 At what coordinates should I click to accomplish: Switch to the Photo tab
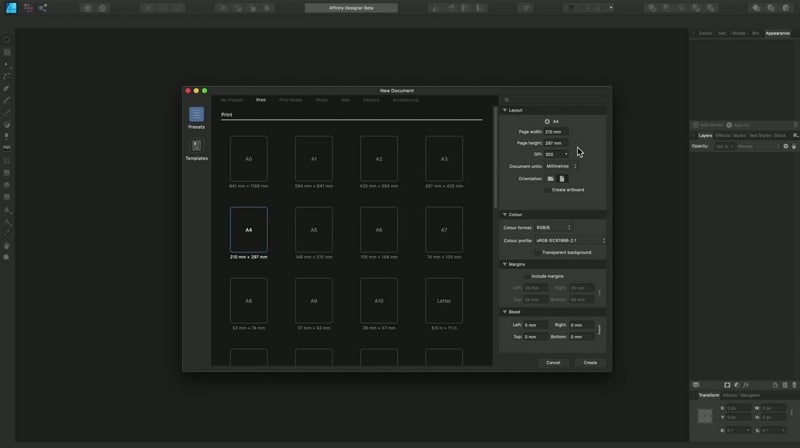tap(322, 100)
